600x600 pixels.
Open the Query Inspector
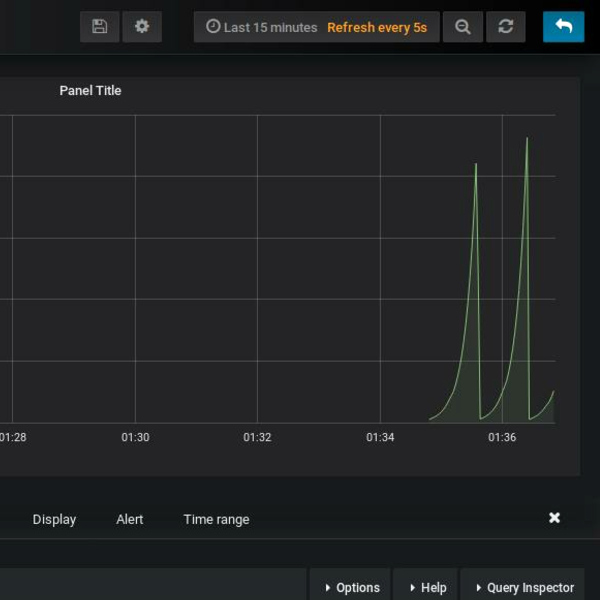click(524, 587)
